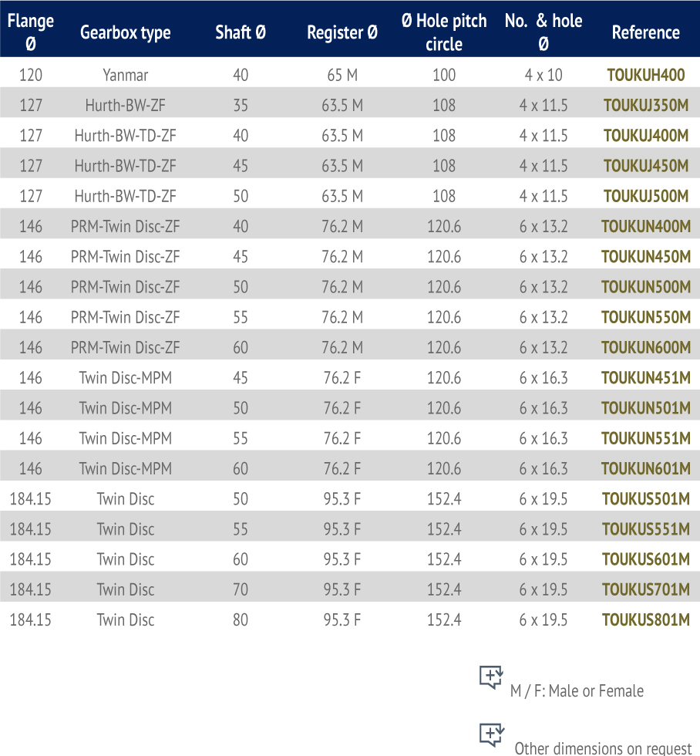Open reference TOUKUJ400M
Screen dimensions: 700x756
(x=645, y=136)
